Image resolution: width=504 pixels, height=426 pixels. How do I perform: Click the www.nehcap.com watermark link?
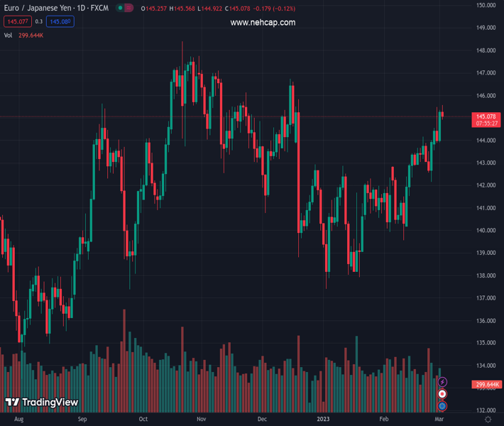point(263,23)
